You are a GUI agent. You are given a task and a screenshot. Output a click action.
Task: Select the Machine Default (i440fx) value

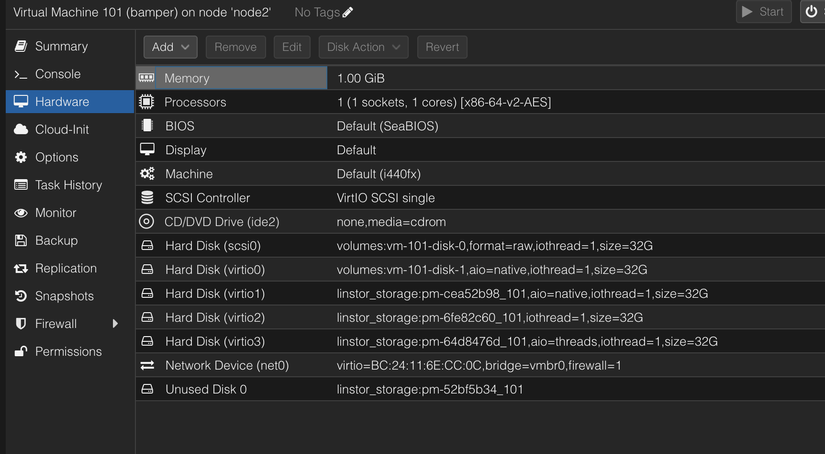379,174
